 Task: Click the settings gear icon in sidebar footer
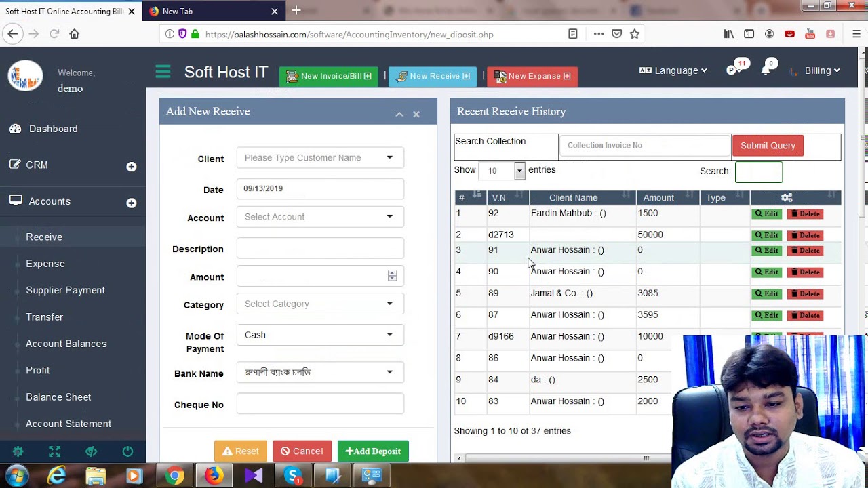(18, 451)
